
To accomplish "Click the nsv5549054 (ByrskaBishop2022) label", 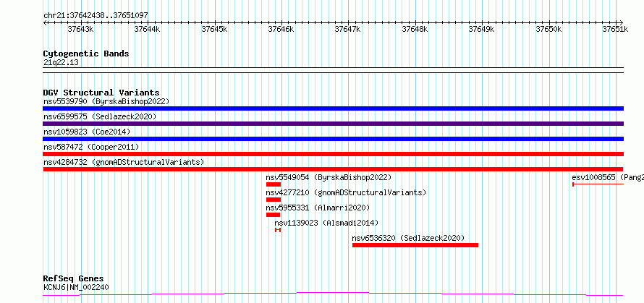I will coord(329,177).
